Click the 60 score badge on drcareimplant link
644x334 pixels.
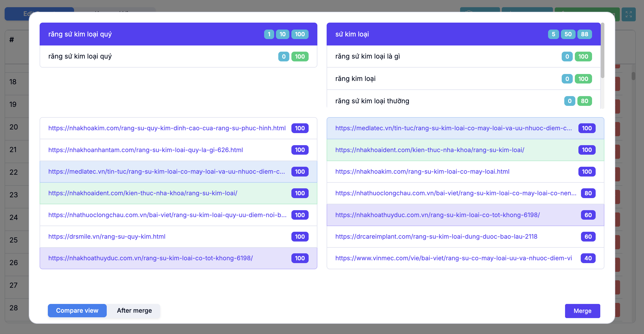pyautogui.click(x=588, y=237)
